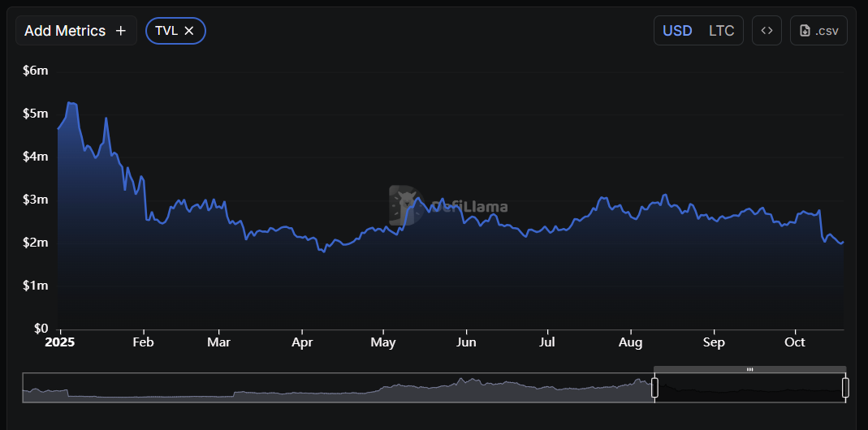The image size is (868, 430).
Task: Click the $4m y-axis label
Action: (36, 157)
